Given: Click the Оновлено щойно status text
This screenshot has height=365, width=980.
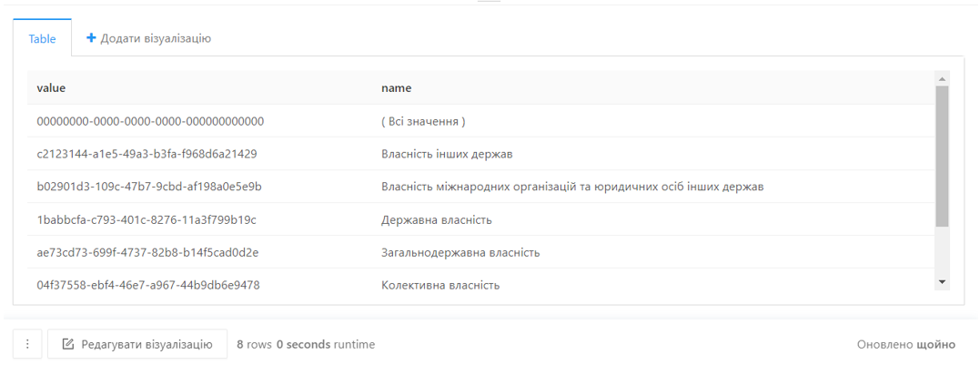Looking at the screenshot, I should point(906,344).
